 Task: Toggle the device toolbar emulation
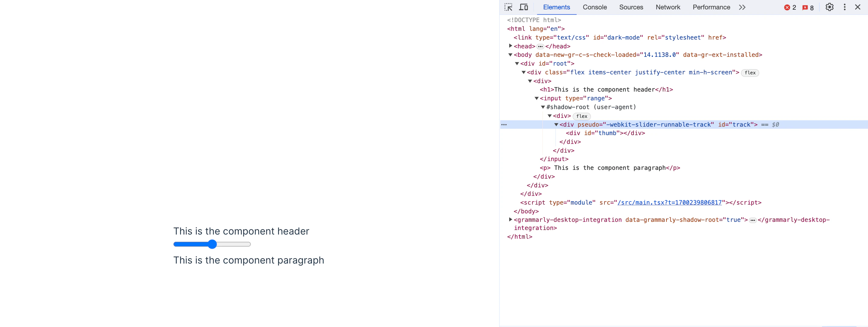point(523,7)
